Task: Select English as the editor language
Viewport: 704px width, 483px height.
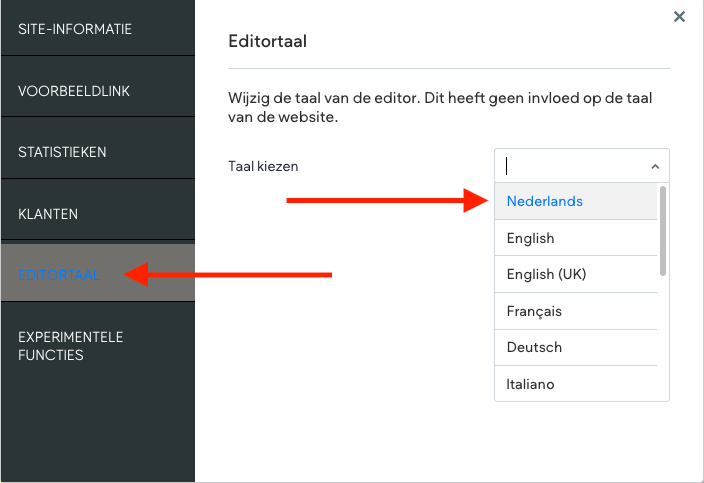Action: pyautogui.click(x=531, y=238)
